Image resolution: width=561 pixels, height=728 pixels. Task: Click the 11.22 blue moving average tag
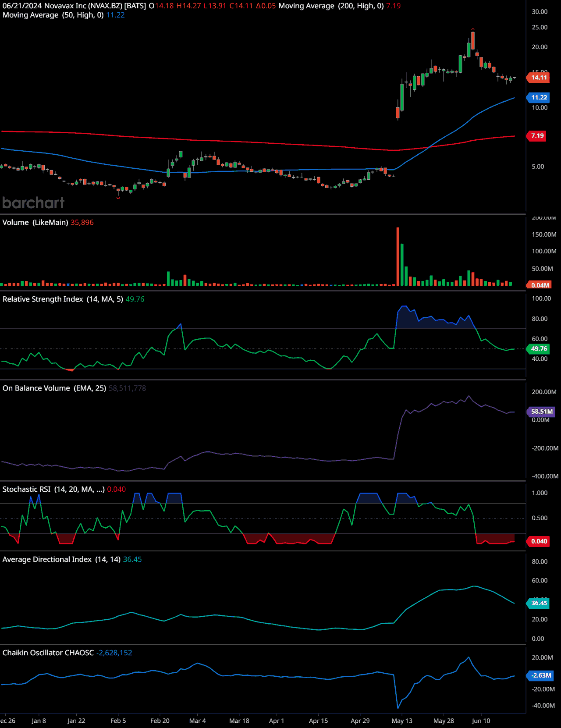pyautogui.click(x=539, y=97)
